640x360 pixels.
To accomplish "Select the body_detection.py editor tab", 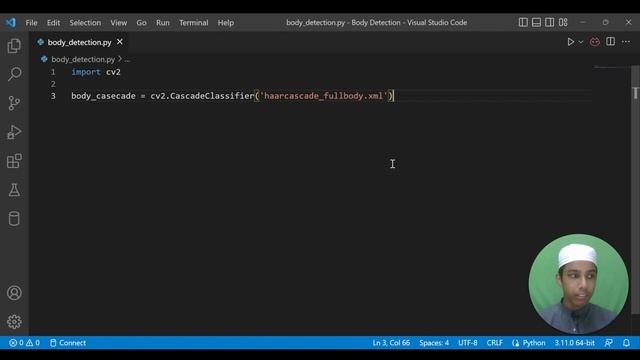I will click(x=79, y=42).
